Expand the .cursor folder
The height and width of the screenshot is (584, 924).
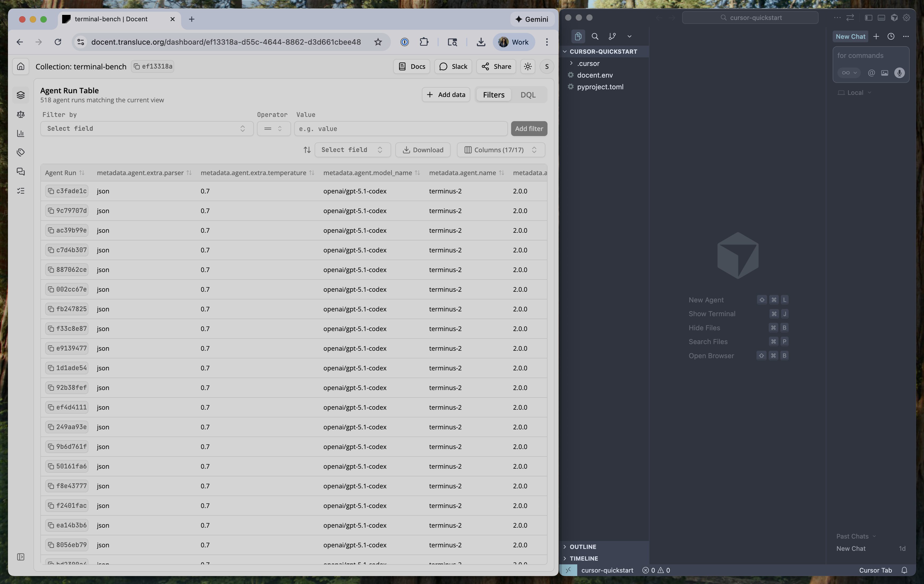pos(588,63)
